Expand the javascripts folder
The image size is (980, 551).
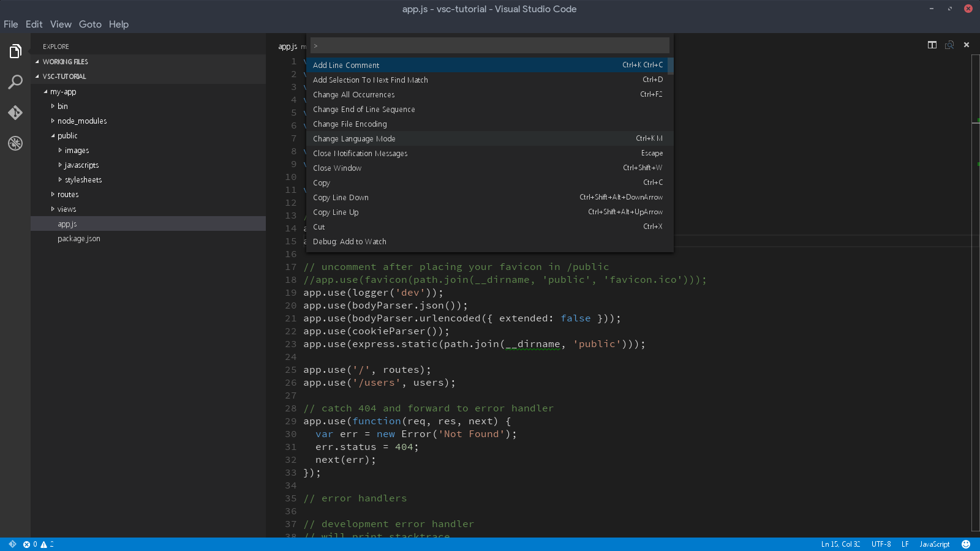[x=148, y=165]
